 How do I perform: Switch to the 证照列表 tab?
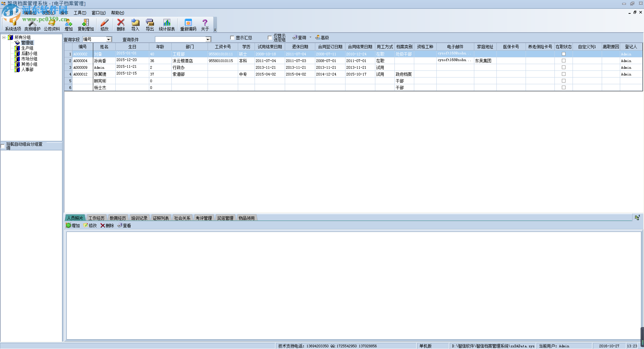click(x=161, y=218)
